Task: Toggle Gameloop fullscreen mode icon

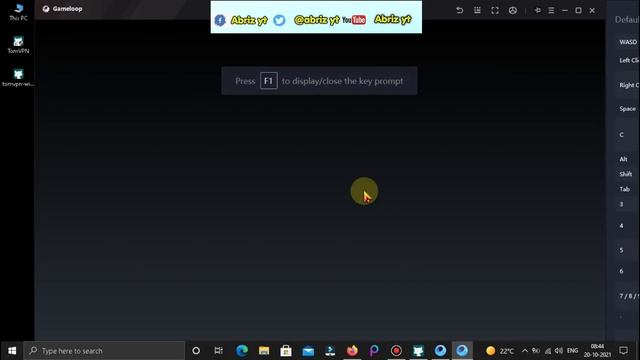Action: [x=495, y=10]
